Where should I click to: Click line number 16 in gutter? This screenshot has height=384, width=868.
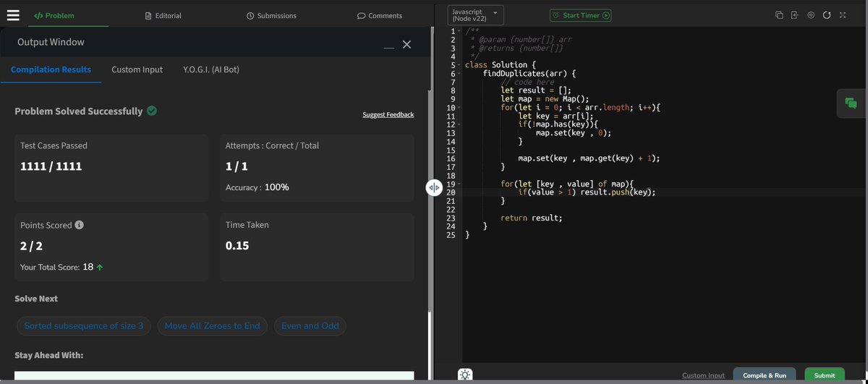tap(451, 158)
